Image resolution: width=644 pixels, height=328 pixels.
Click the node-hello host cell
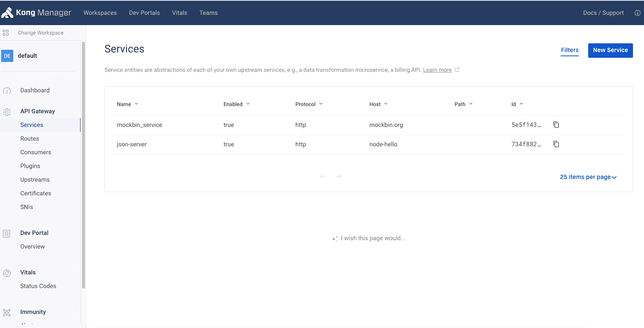coord(384,144)
